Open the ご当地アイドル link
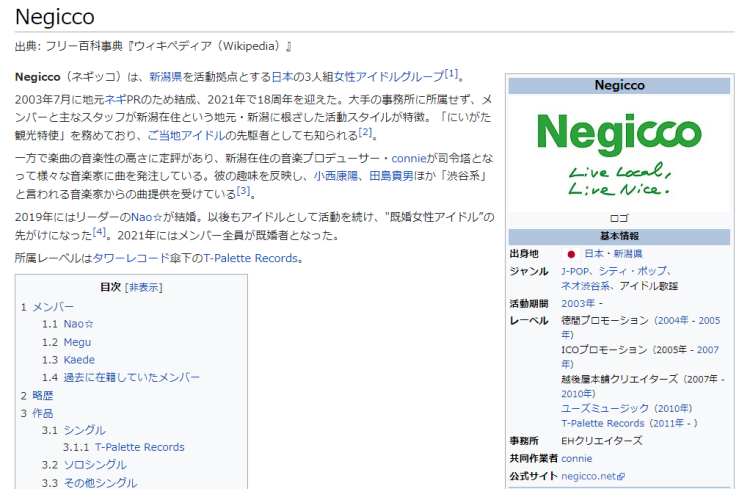This screenshot has height=489, width=739. (x=186, y=136)
